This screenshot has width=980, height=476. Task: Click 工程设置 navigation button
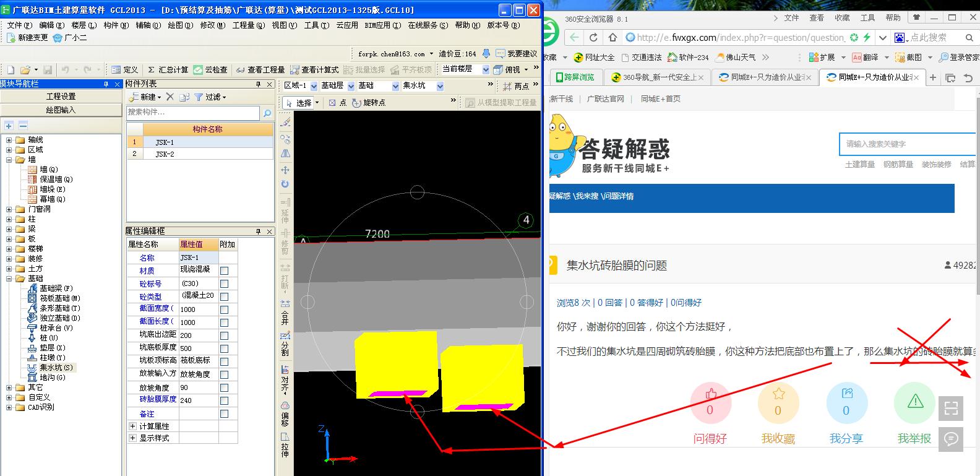[x=61, y=97]
